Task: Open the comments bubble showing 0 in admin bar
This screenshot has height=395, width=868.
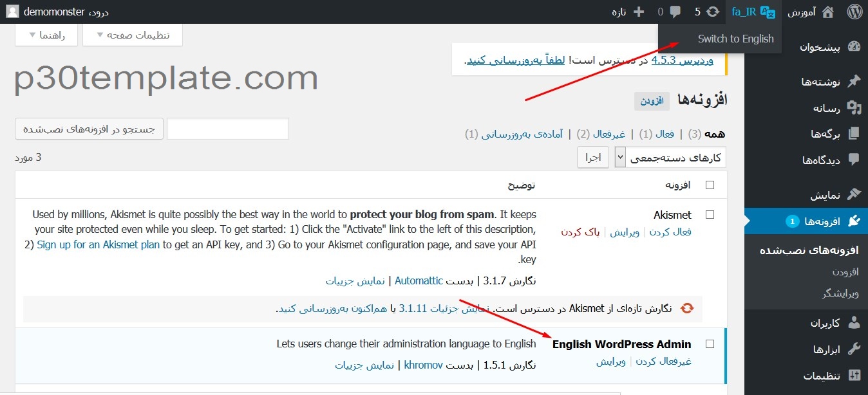Action: coord(675,12)
